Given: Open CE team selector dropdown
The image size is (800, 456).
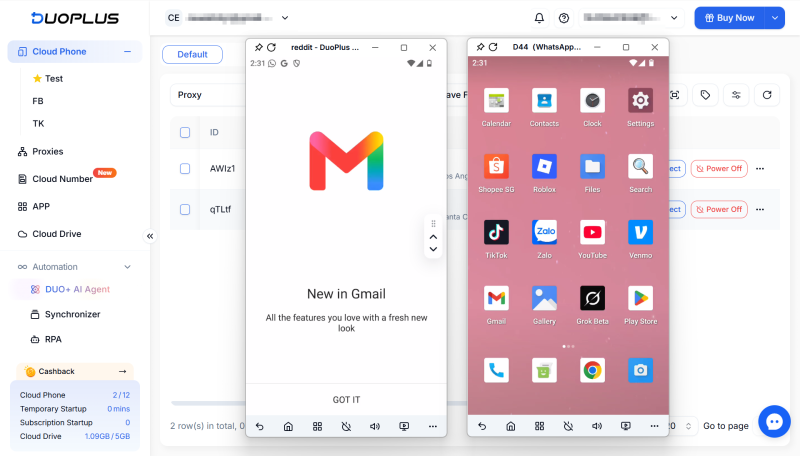Looking at the screenshot, I should pyautogui.click(x=228, y=18).
